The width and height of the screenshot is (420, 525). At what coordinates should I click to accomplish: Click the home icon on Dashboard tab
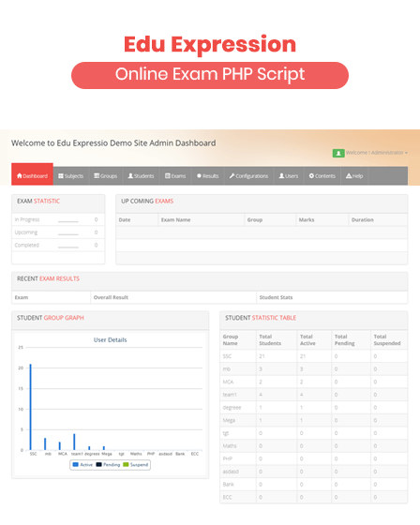tap(20, 176)
